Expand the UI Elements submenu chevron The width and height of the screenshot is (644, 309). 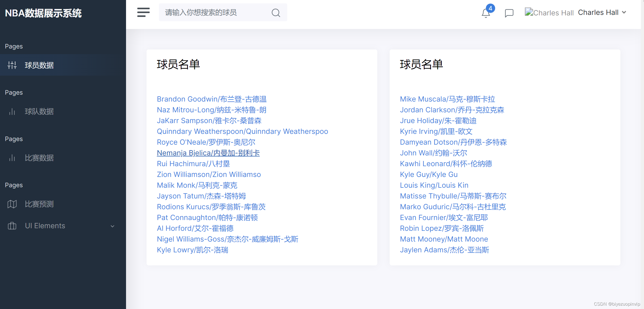point(112,226)
